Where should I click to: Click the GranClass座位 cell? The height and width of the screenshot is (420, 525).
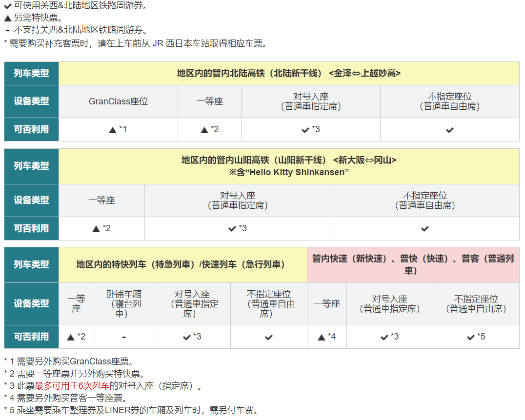click(x=118, y=101)
